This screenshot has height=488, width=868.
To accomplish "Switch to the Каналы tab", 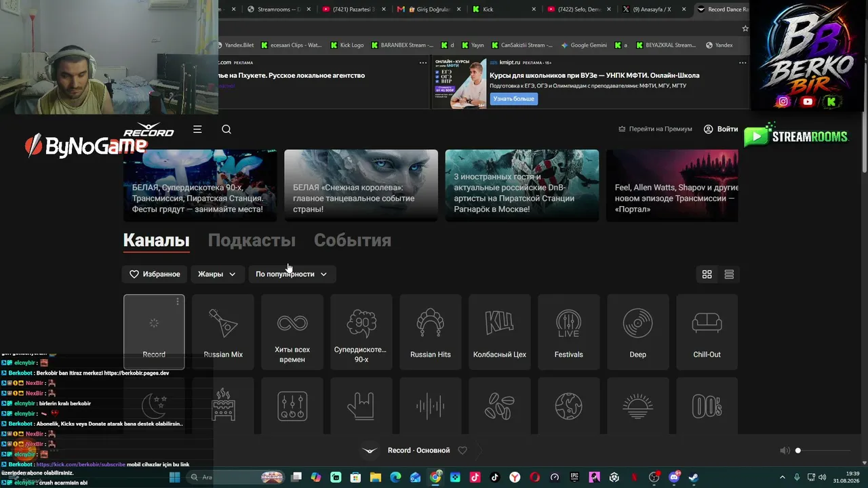I will tap(156, 240).
